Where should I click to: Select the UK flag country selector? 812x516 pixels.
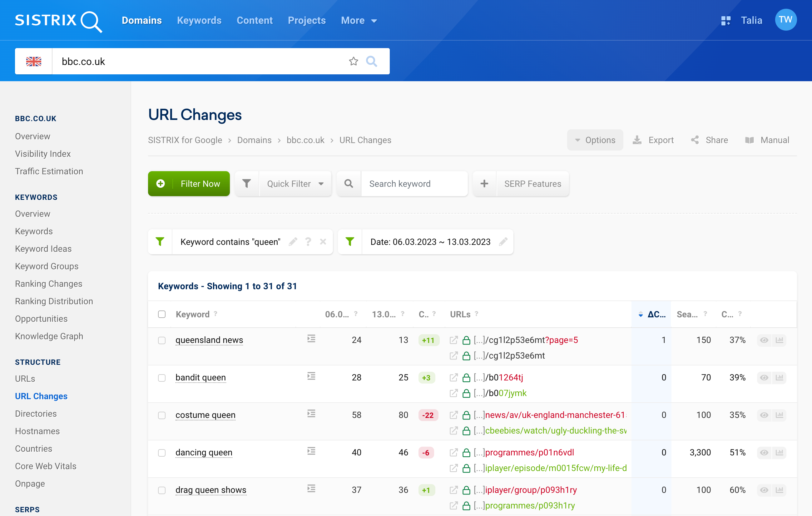coord(34,62)
